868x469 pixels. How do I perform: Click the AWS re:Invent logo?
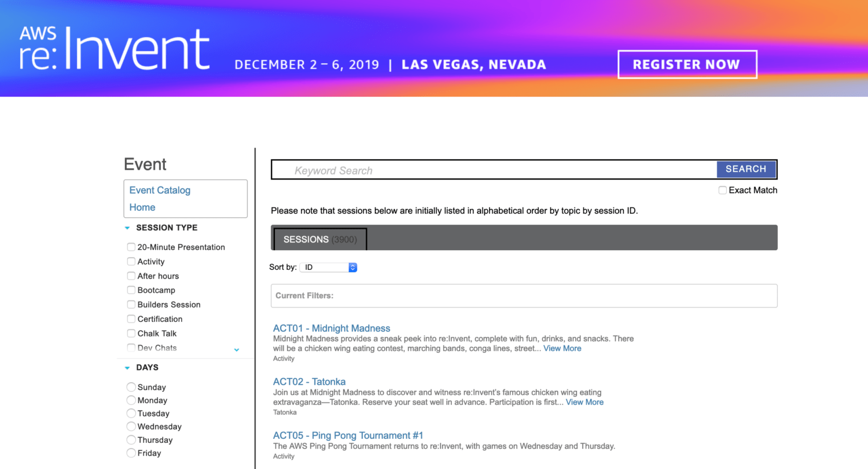pos(115,49)
